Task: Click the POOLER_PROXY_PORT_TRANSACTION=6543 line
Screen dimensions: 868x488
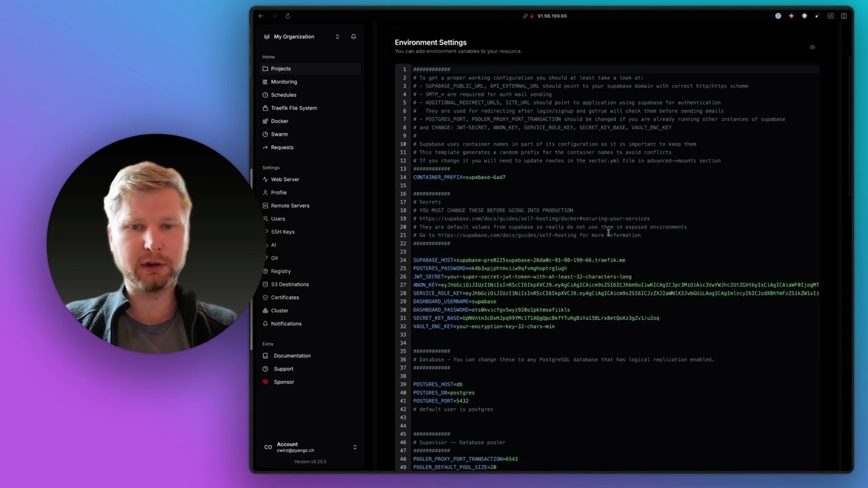Action: click(465, 459)
